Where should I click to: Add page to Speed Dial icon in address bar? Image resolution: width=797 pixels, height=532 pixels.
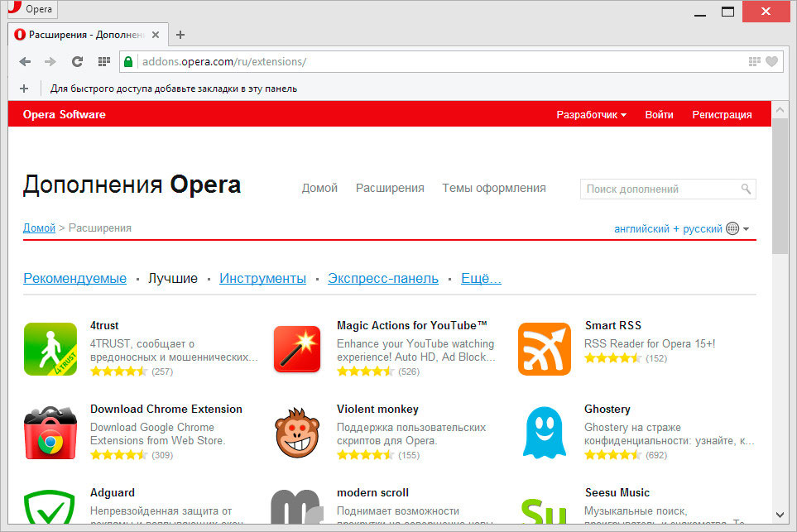tap(754, 61)
